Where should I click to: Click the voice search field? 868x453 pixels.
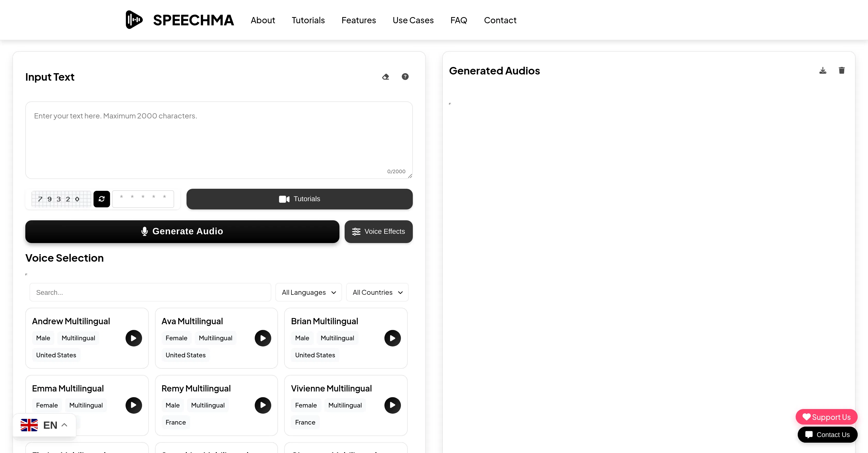(x=150, y=292)
